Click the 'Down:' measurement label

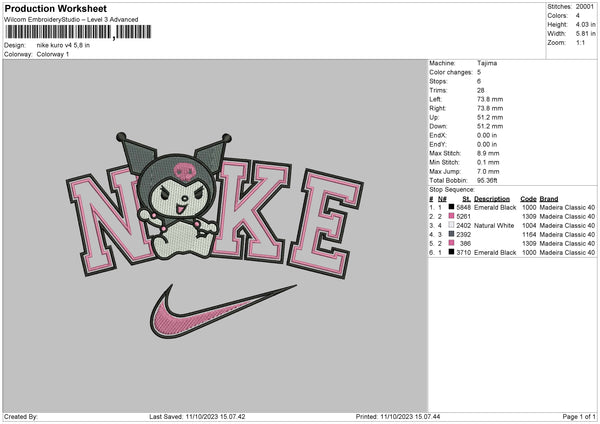tap(438, 126)
